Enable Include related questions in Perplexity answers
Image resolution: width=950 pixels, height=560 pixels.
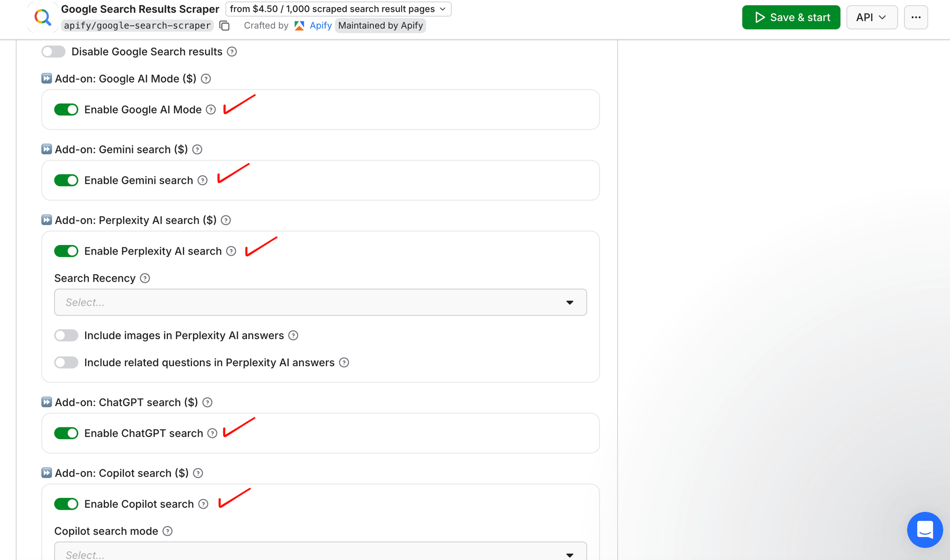click(66, 363)
